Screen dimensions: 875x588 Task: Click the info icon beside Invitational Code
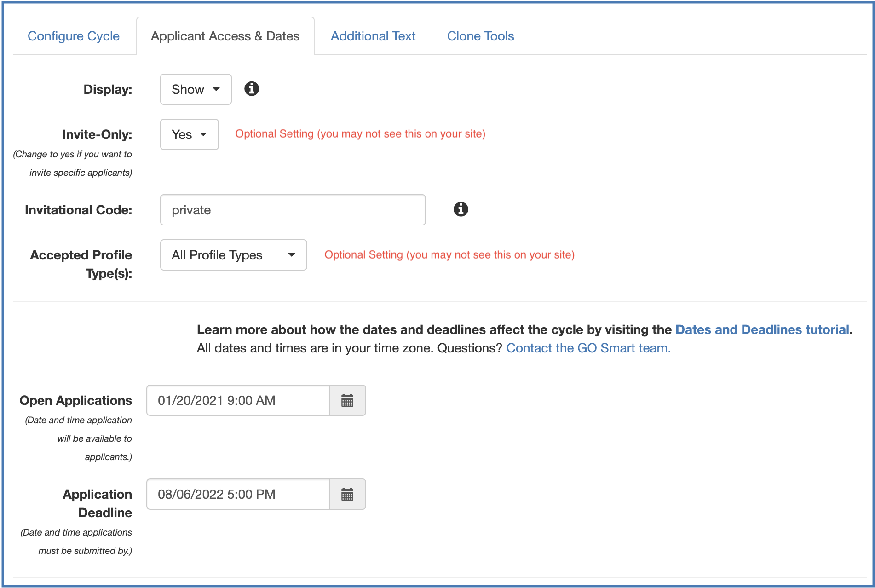click(x=461, y=209)
